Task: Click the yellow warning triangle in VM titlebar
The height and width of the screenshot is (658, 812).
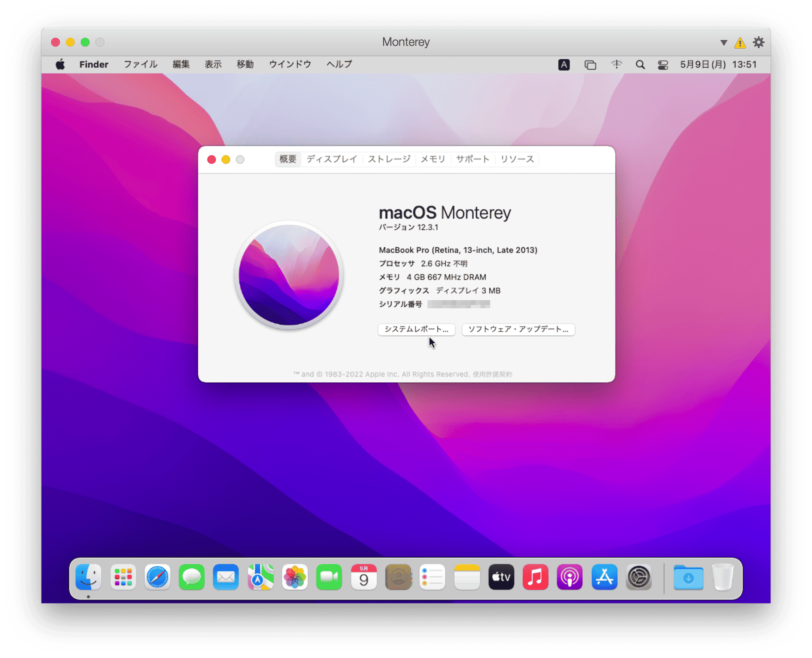Action: coord(740,43)
